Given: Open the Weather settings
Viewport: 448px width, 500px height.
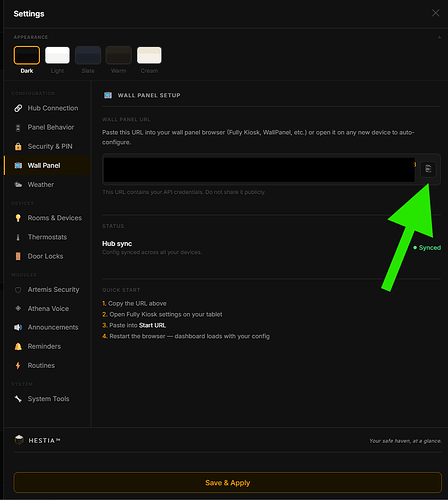Looking at the screenshot, I should pos(47,185).
